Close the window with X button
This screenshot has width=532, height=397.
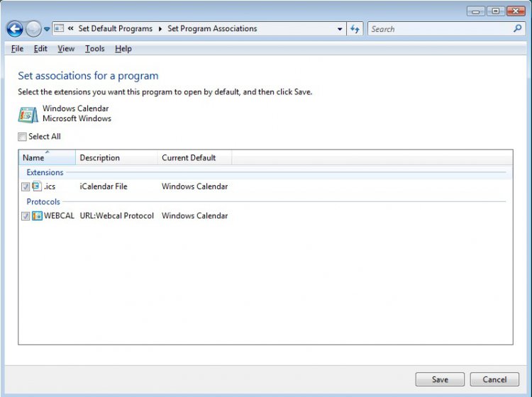pyautogui.click(x=516, y=11)
